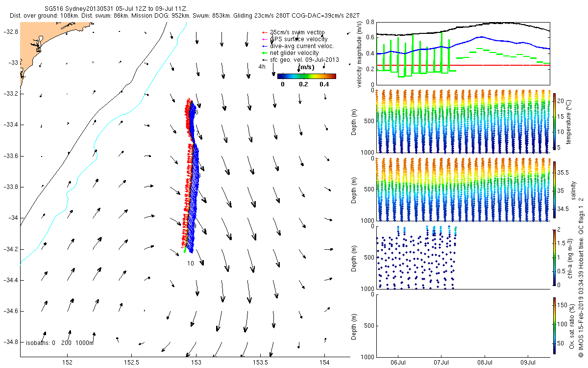Click the Ox. sat. ratio colorbar
Image resolution: width=588 pixels, height=368 pixels.
coord(555,325)
